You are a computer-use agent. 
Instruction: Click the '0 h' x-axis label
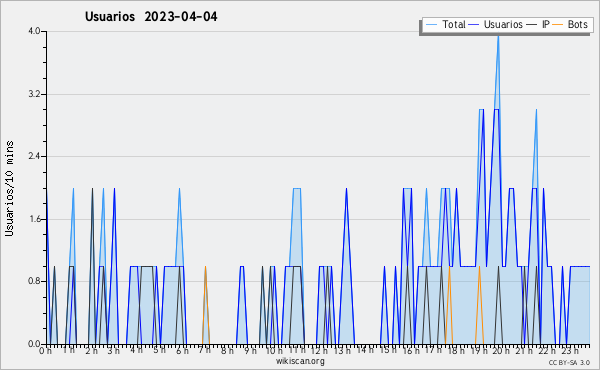(45, 351)
